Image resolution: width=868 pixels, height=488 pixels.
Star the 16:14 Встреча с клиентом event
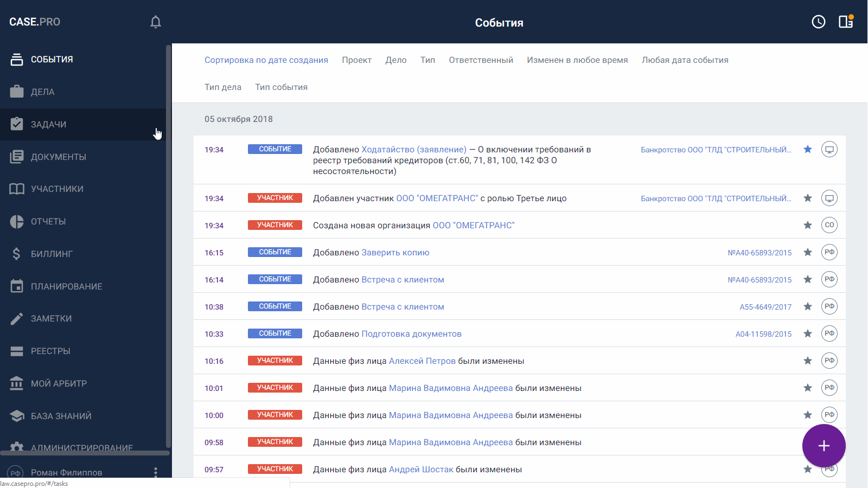coord(808,279)
